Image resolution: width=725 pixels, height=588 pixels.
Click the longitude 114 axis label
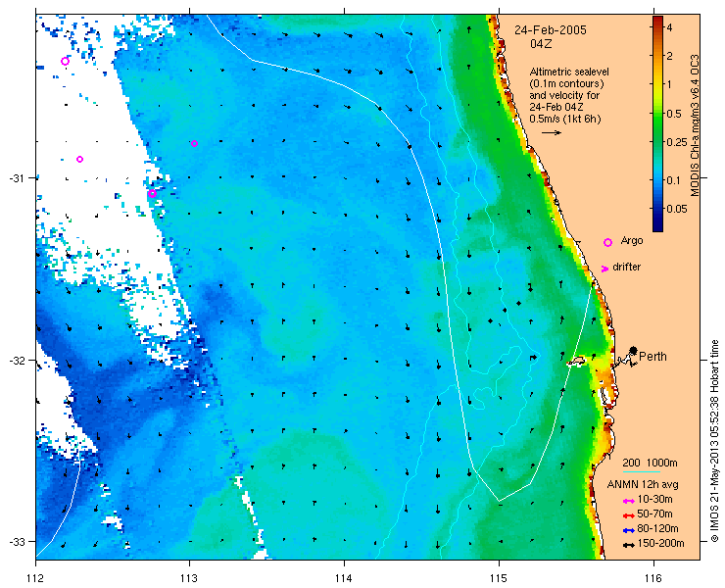pos(344,578)
